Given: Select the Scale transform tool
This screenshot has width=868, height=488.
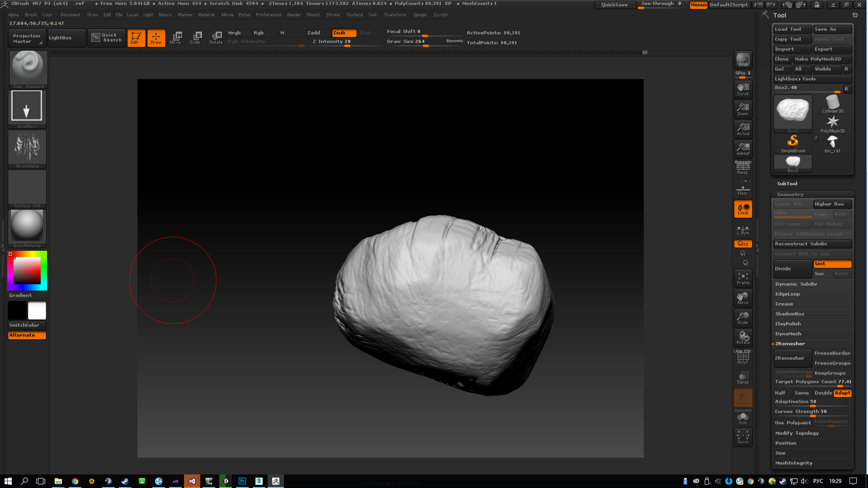Looking at the screenshot, I should pyautogui.click(x=195, y=38).
